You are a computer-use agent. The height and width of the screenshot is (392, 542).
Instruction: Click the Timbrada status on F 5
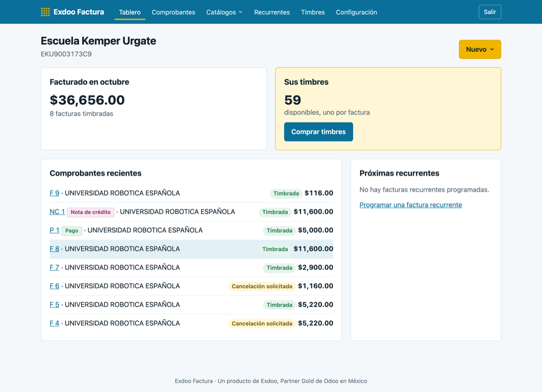pyautogui.click(x=279, y=305)
